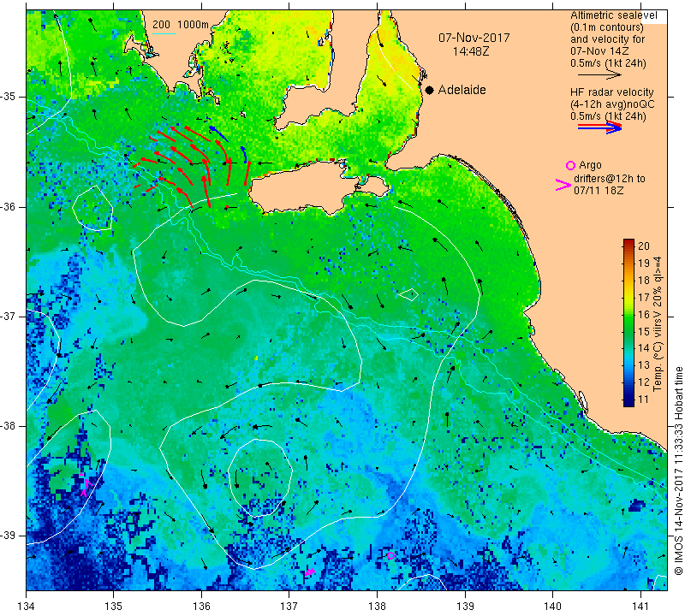Click longitude axis label 139
685x616 pixels.
[x=465, y=607]
